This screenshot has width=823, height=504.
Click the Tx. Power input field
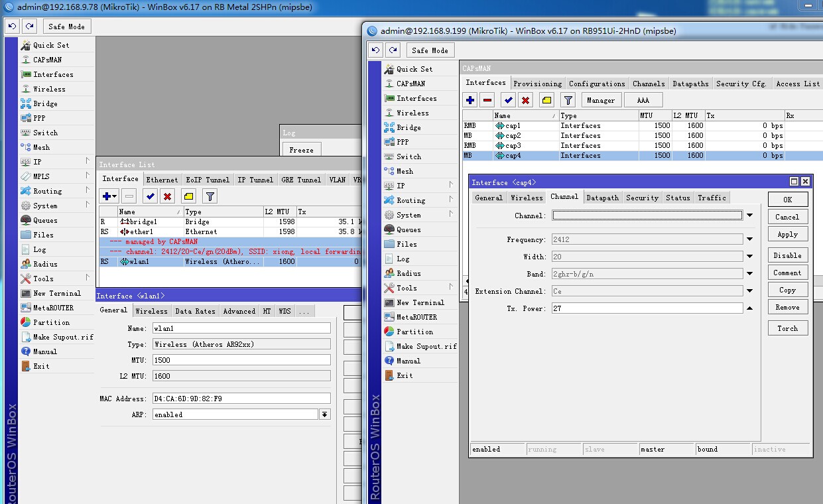[x=647, y=308]
